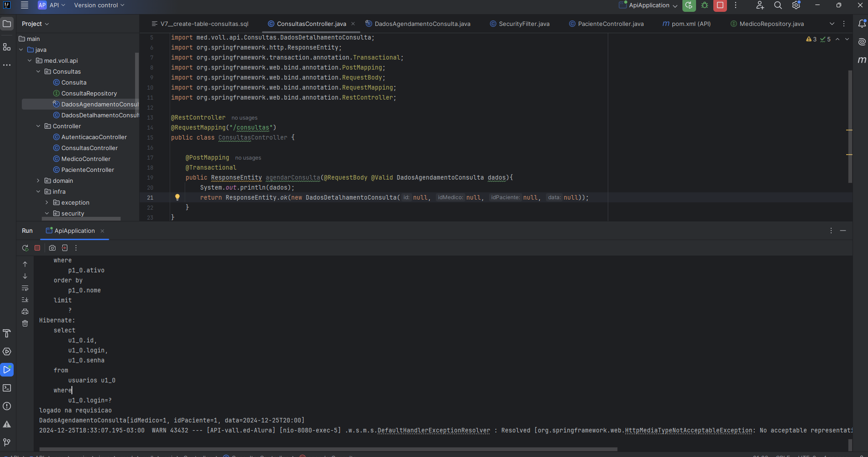Collapse the infra package

[x=38, y=191]
